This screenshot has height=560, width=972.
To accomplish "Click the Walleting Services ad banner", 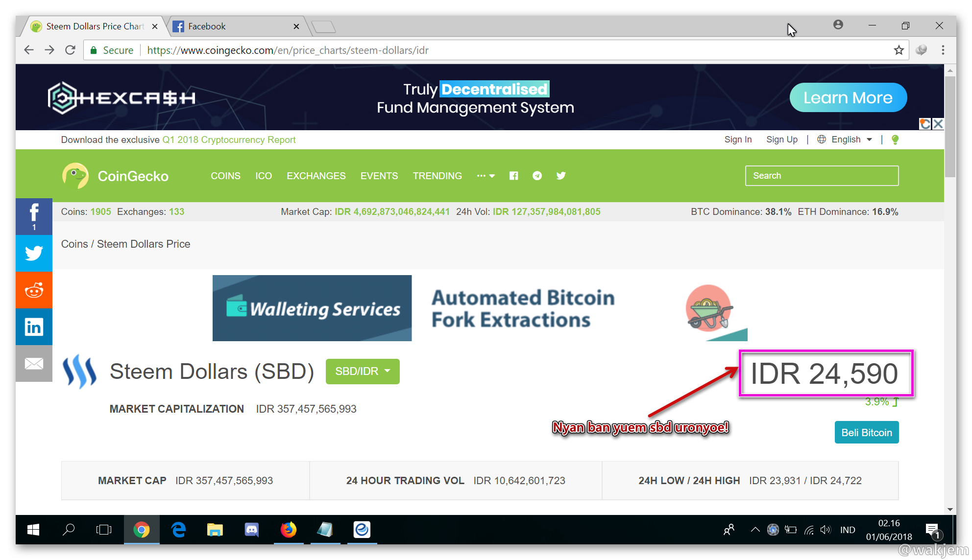I will tap(480, 308).
